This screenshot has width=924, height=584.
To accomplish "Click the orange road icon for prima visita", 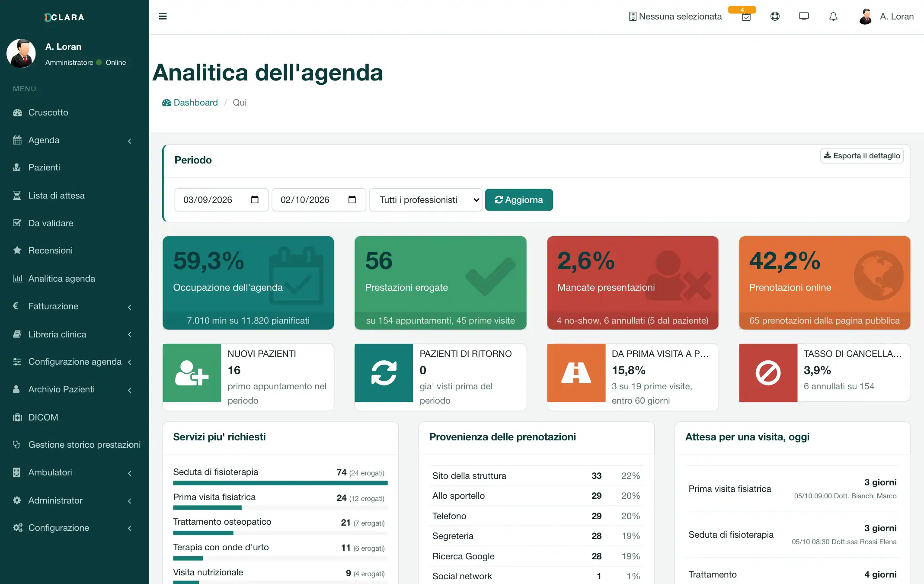I will [576, 373].
